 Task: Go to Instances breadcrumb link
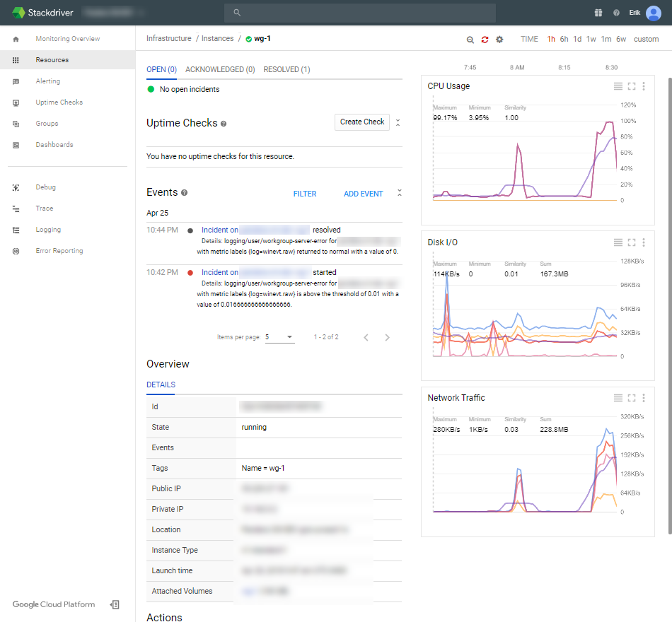[217, 39]
